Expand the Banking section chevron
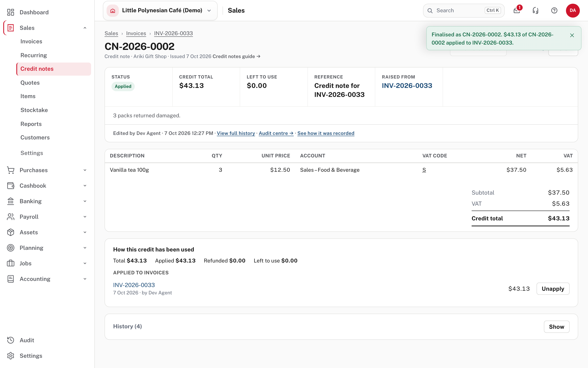Viewport: 588px width, 368px height. pyautogui.click(x=85, y=201)
